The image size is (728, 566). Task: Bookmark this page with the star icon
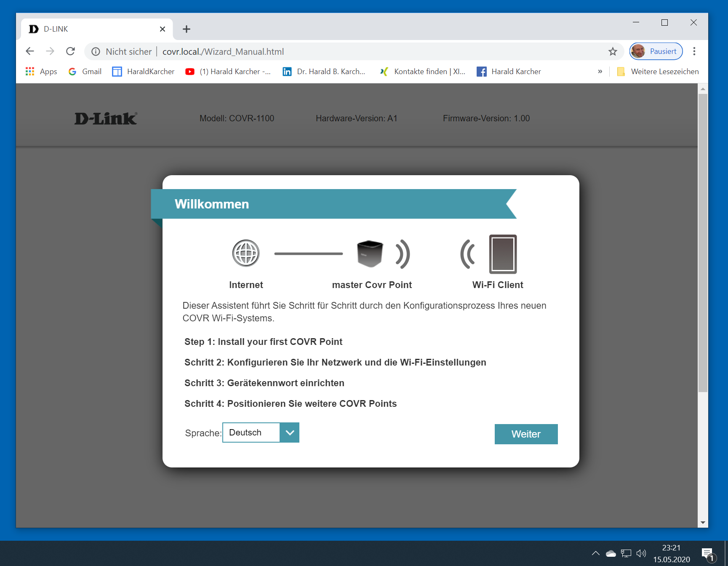pyautogui.click(x=613, y=51)
